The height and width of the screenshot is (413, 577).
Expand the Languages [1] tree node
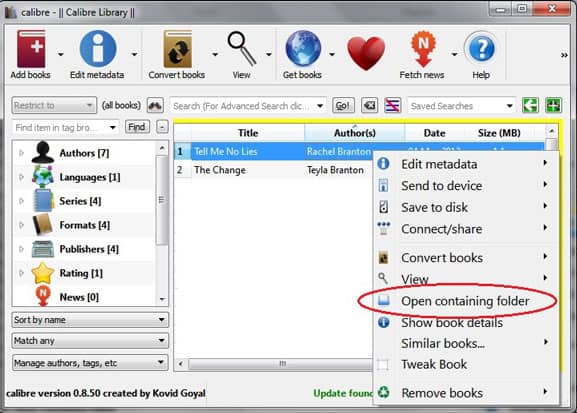point(21,177)
